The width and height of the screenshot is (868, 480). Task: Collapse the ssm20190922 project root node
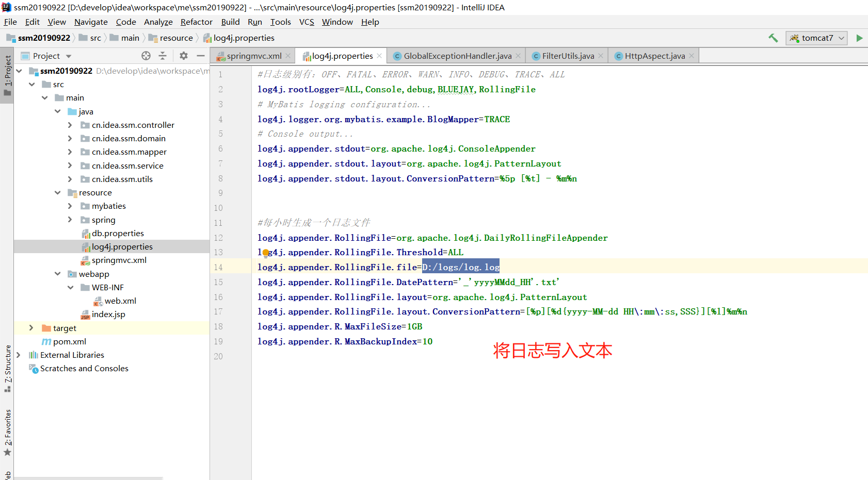click(19, 71)
